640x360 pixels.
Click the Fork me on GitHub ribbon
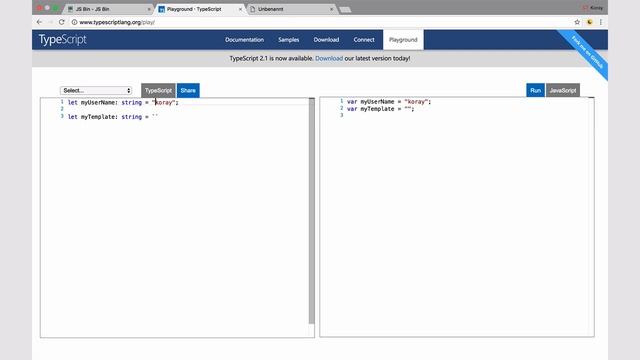click(x=587, y=52)
